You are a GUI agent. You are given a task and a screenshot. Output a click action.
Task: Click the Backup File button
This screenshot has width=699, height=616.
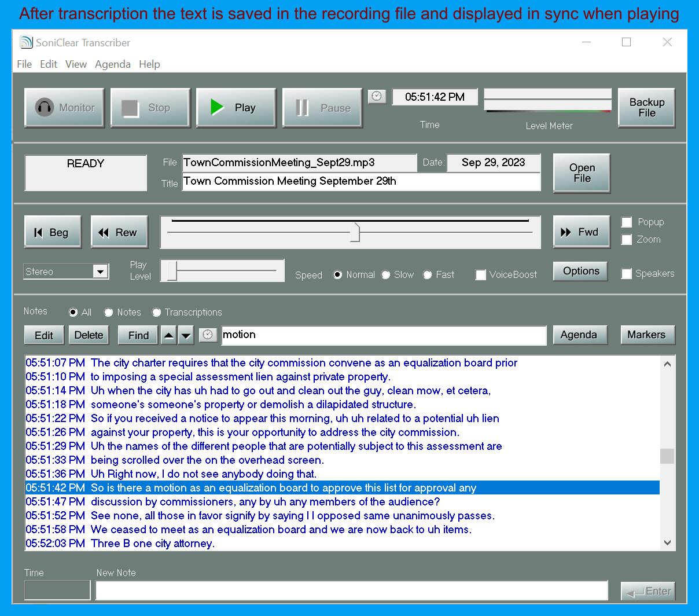tap(646, 108)
